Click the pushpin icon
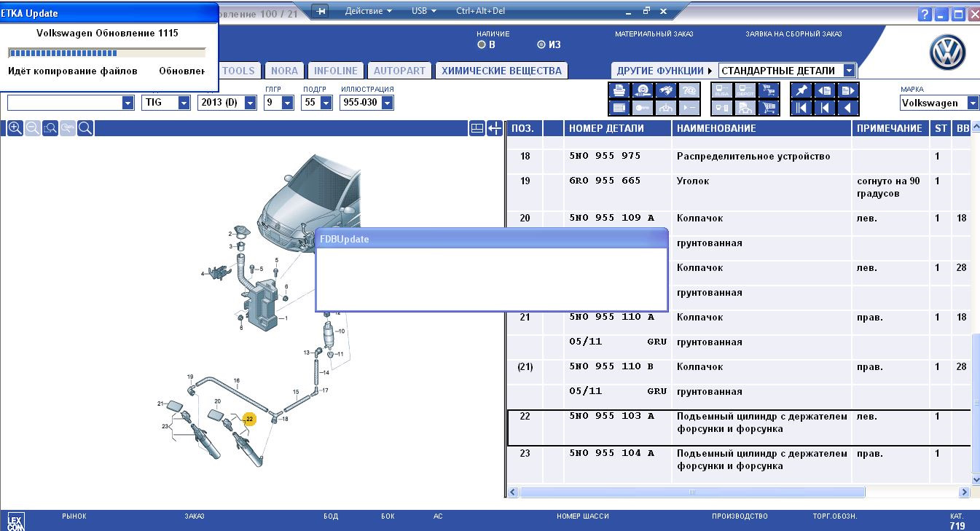The width and height of the screenshot is (980, 531). point(801,90)
